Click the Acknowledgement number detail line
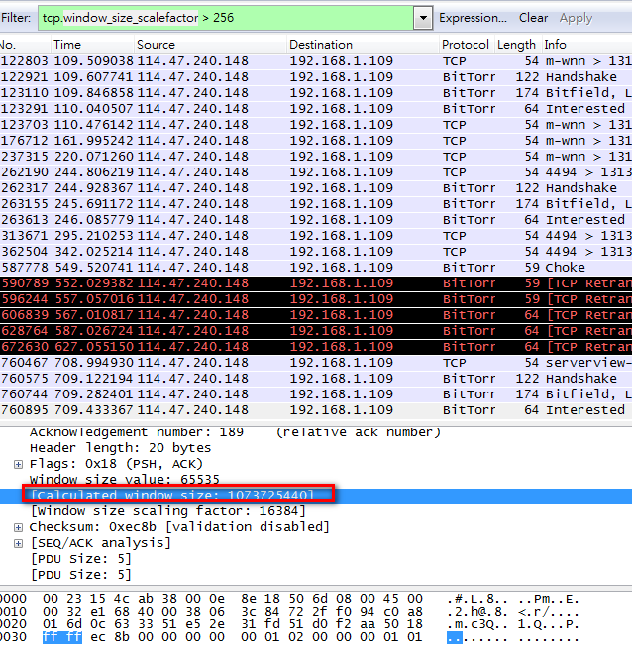 tap(235, 432)
